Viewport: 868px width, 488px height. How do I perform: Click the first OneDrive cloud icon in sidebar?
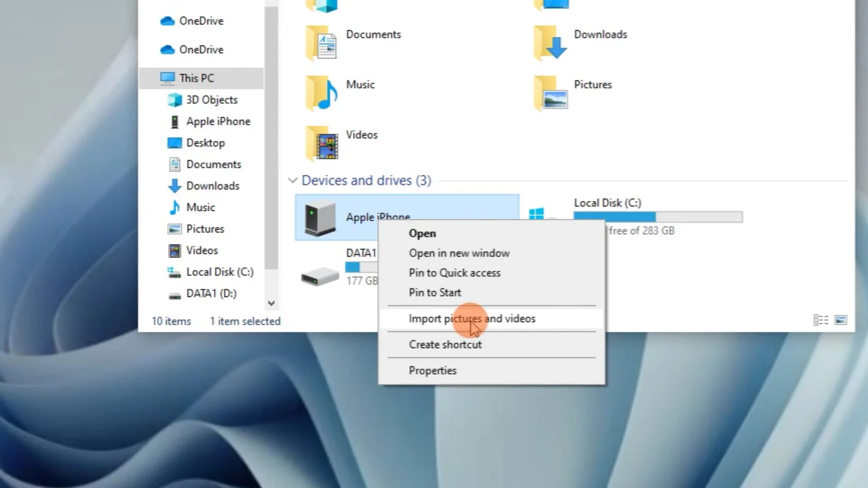[x=168, y=21]
